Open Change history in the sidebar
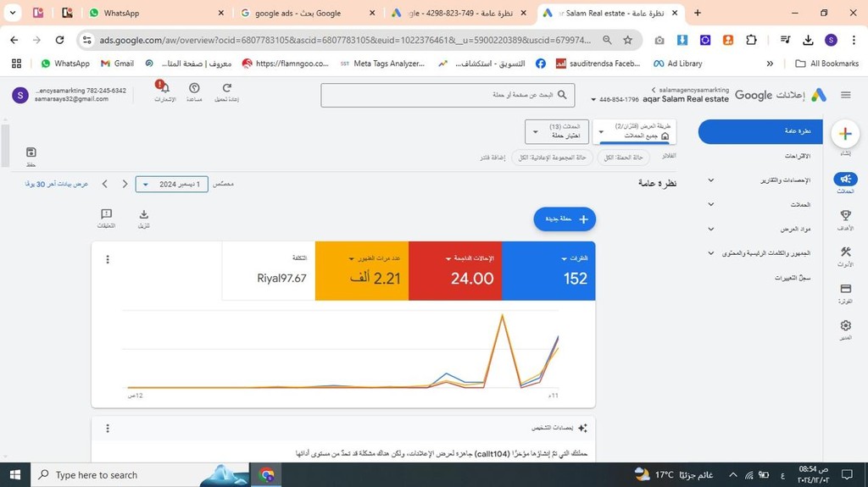The height and width of the screenshot is (487, 868). (x=793, y=278)
